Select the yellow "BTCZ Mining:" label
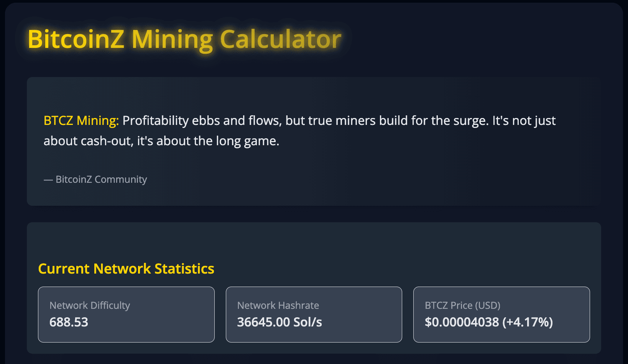This screenshot has height=364, width=628. click(81, 121)
